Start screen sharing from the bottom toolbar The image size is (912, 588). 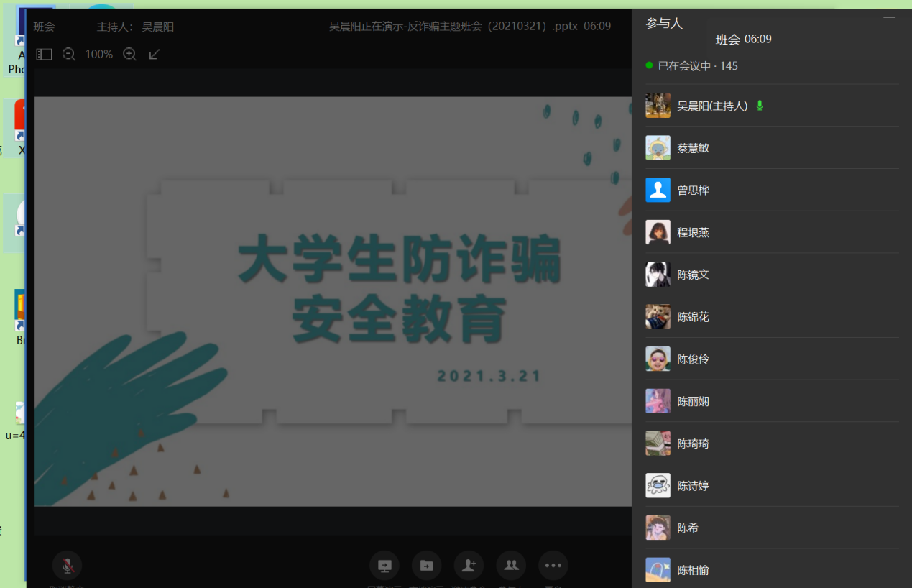tap(384, 566)
